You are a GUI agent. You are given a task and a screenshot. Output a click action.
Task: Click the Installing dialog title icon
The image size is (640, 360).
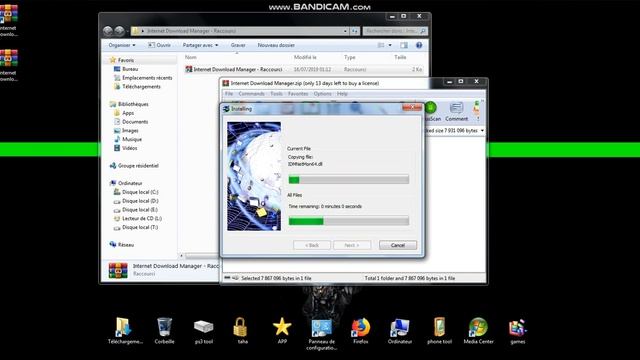[226, 109]
